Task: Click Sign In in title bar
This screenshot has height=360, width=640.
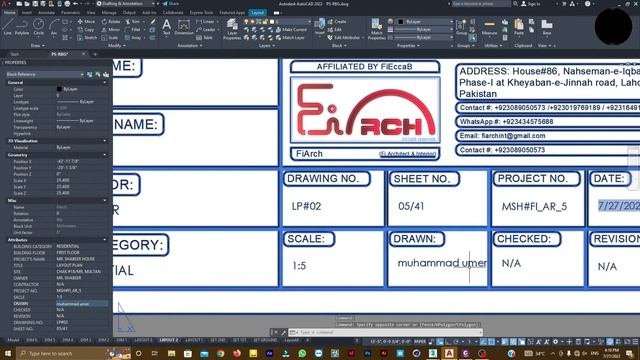Action: pos(531,4)
